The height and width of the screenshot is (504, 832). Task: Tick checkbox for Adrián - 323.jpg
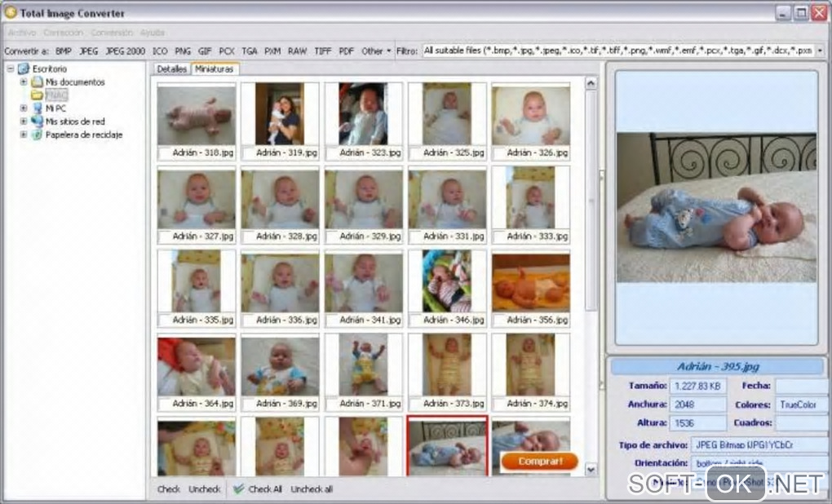click(x=332, y=153)
